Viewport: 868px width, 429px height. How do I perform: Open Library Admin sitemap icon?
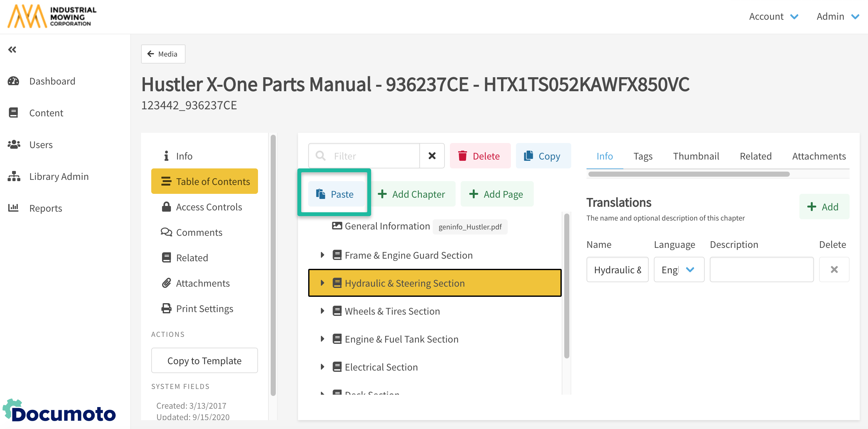coord(13,176)
